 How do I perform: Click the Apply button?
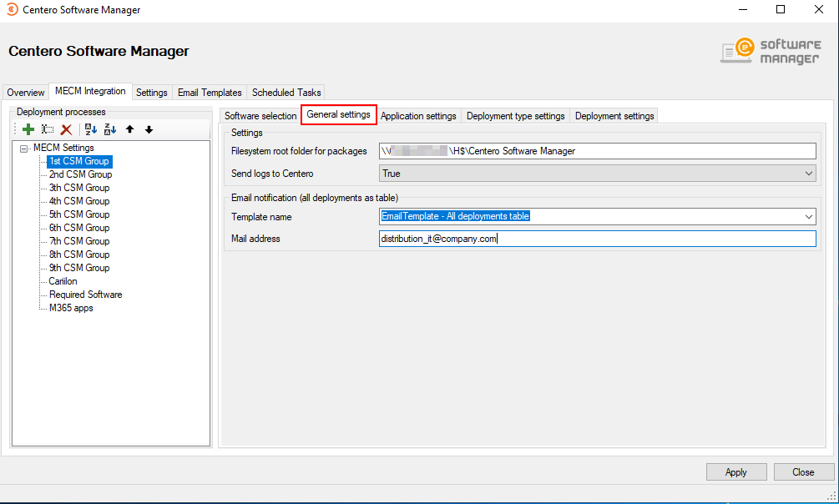736,472
